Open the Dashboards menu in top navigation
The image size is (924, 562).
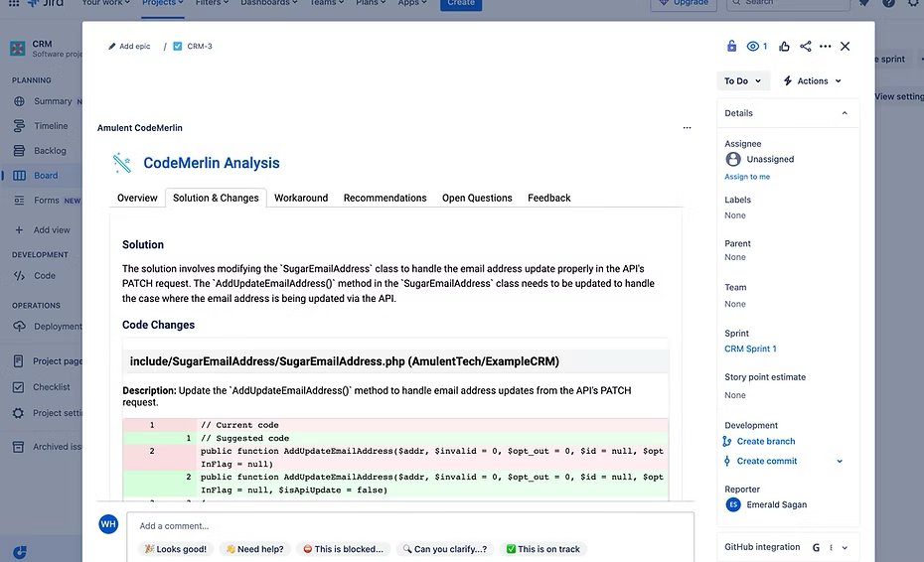268,3
